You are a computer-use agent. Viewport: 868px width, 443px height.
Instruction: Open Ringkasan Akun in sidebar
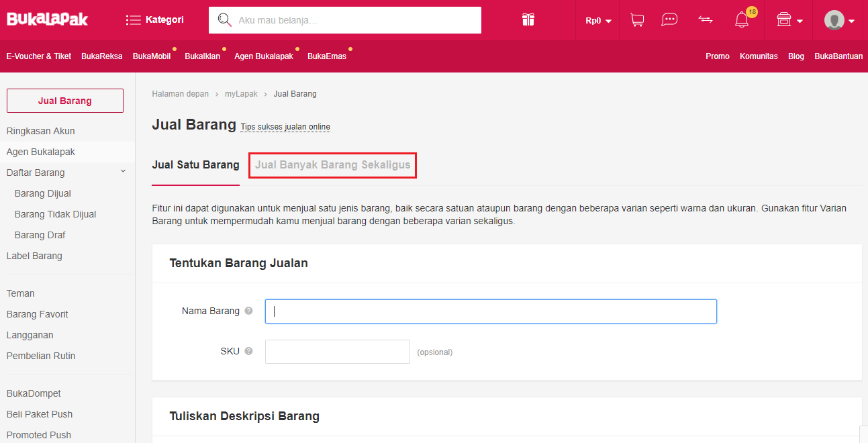(x=41, y=131)
